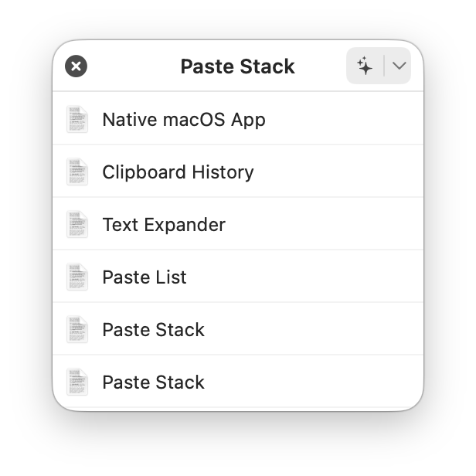
Task: Select the Clipboard History entry text
Action: coord(178,172)
